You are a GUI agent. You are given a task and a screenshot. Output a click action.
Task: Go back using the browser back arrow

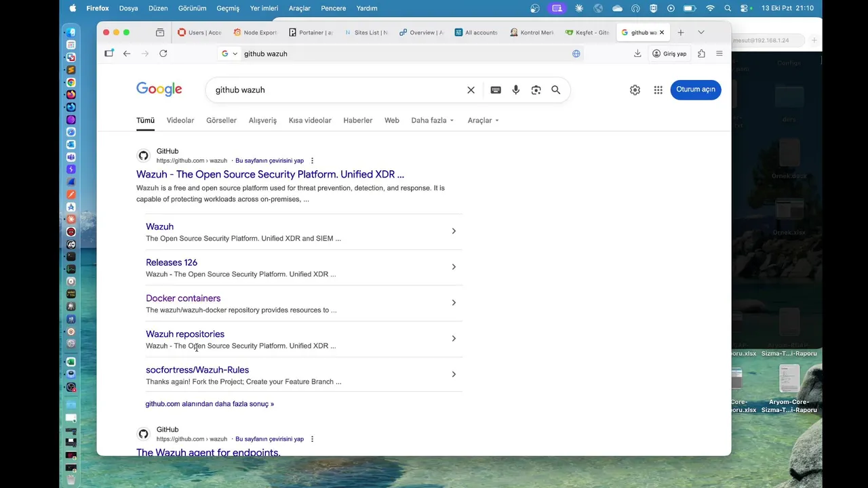127,54
